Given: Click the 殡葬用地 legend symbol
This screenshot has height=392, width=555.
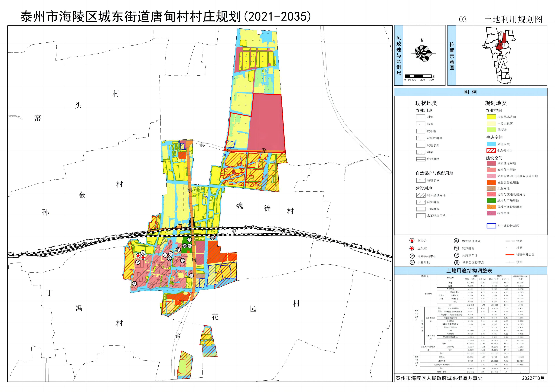Looking at the screenshot, I should point(456,248).
